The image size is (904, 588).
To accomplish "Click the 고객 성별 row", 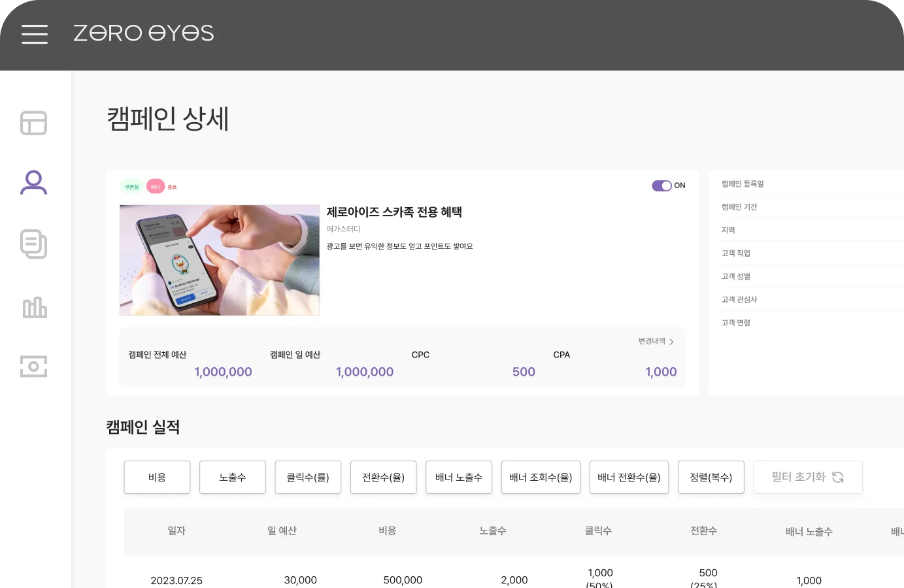I will point(812,276).
